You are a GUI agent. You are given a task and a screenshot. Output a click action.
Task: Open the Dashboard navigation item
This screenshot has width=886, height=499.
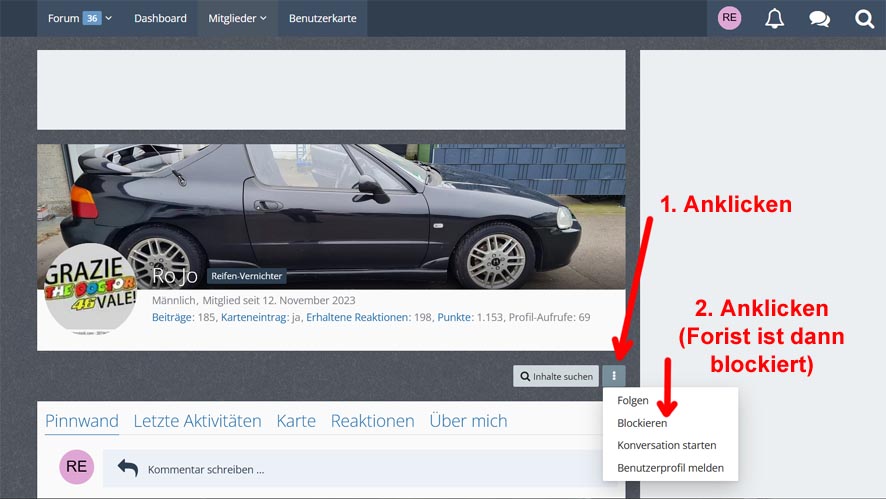(x=160, y=18)
